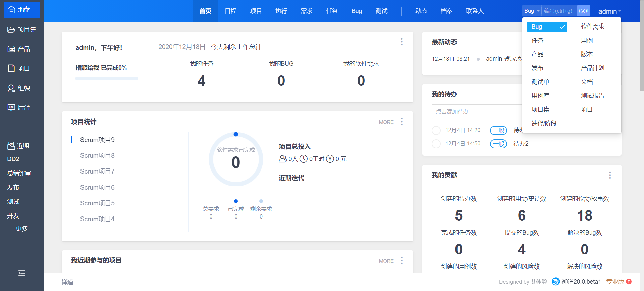Screen dimensions: 644x291
Task: Select Bug in the search type menu
Action: pyautogui.click(x=547, y=27)
